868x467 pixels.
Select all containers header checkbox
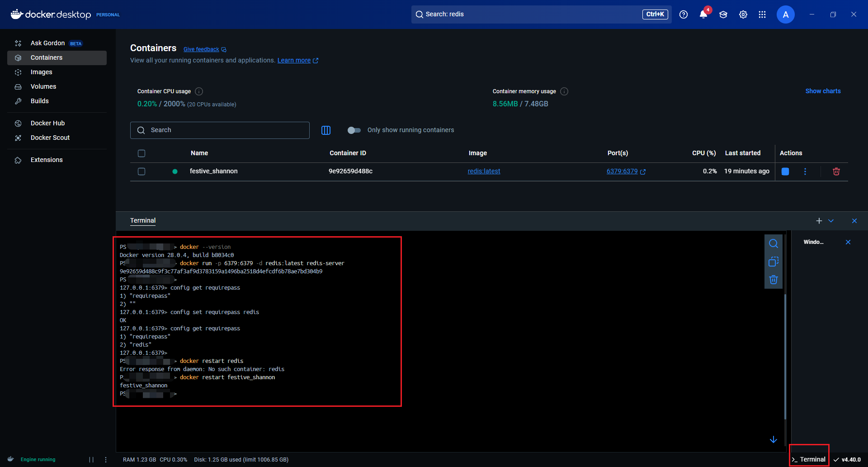tap(142, 153)
